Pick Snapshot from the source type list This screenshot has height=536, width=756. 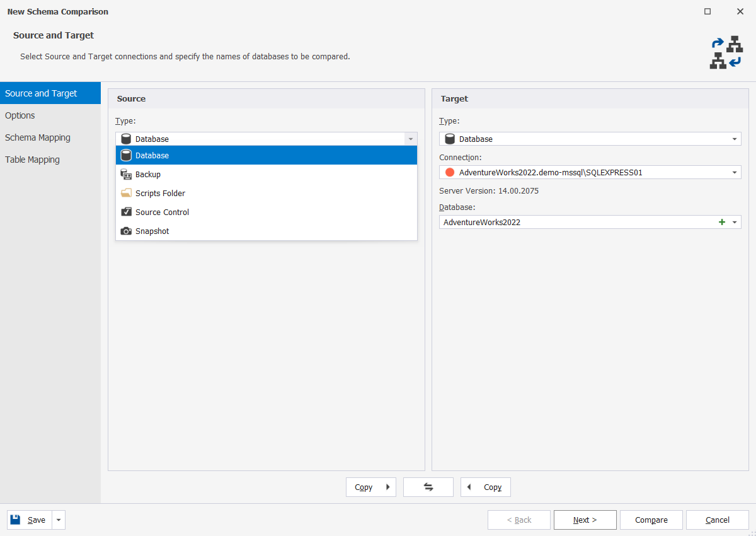click(x=152, y=231)
